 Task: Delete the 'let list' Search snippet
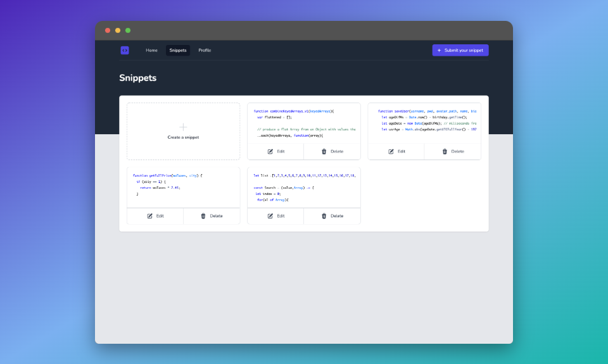(x=332, y=216)
